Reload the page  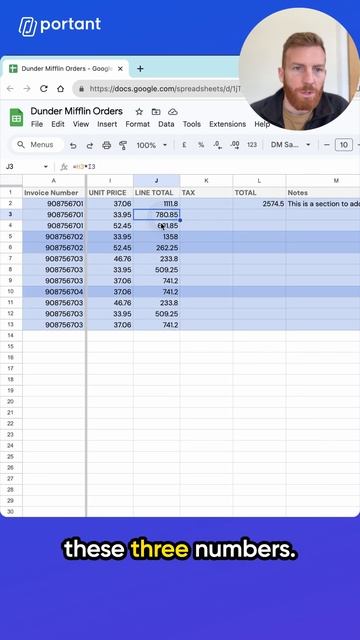44,89
